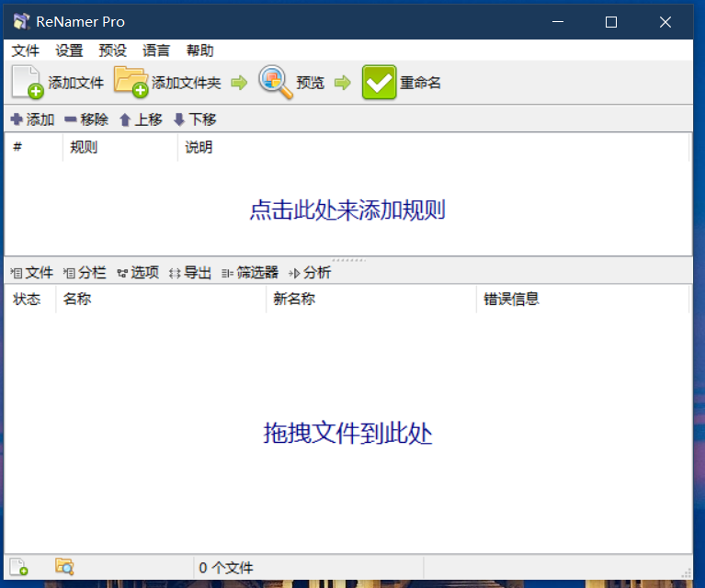
Task: Click the # column header in rules
Action: [34, 147]
